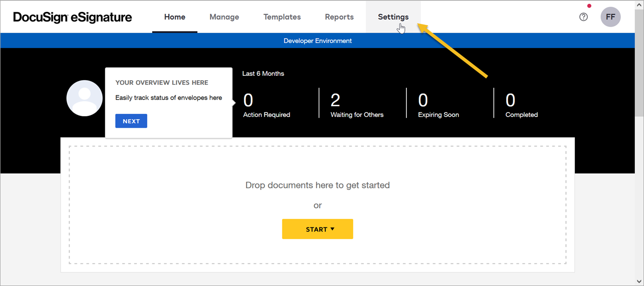The image size is (644, 286).
Task: Click the DocuSign eSignature logo
Action: 73,17
